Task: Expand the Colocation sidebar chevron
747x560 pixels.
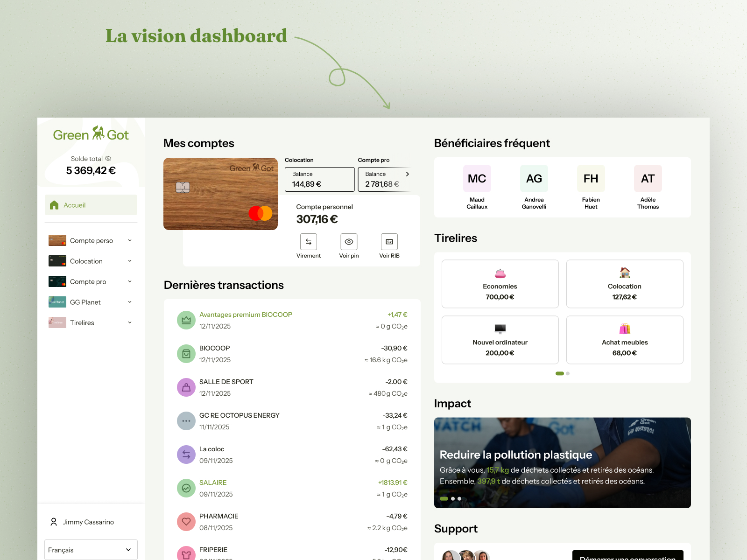Action: [x=130, y=261]
